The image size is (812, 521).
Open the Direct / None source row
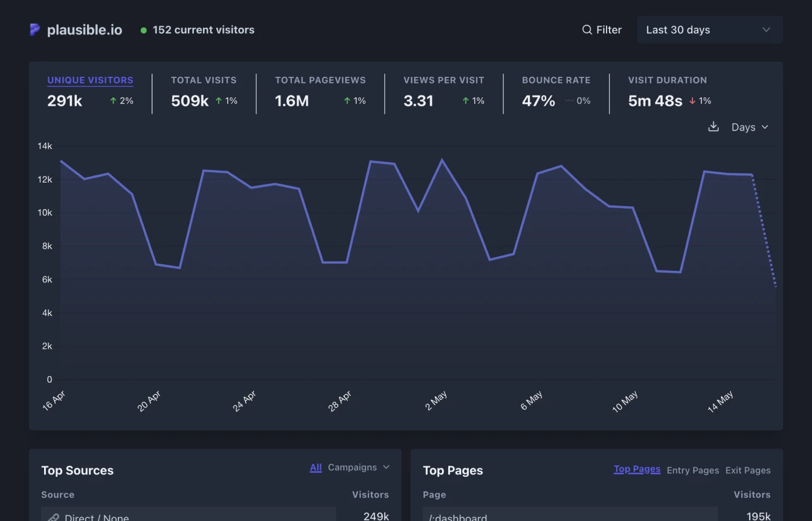coord(188,515)
